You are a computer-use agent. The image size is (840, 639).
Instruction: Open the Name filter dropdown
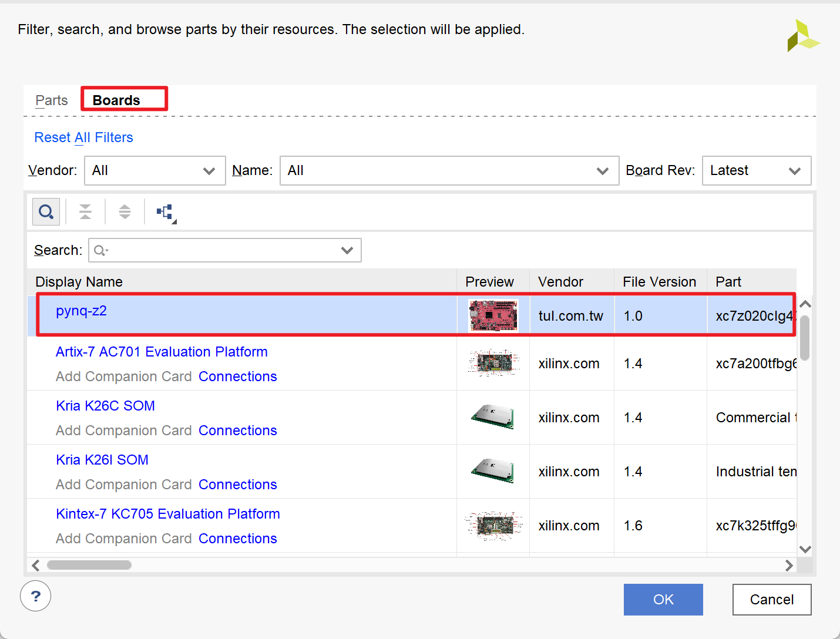tap(449, 170)
